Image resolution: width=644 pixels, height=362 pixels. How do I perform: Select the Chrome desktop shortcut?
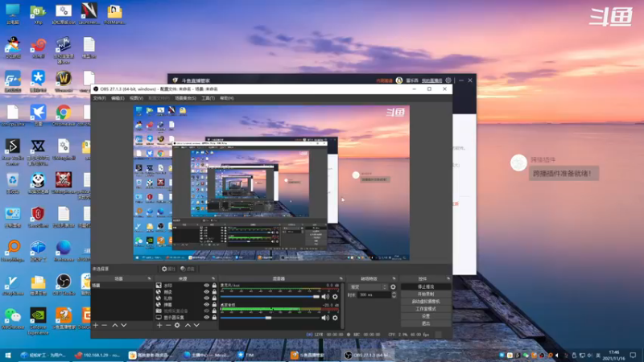tap(64, 115)
